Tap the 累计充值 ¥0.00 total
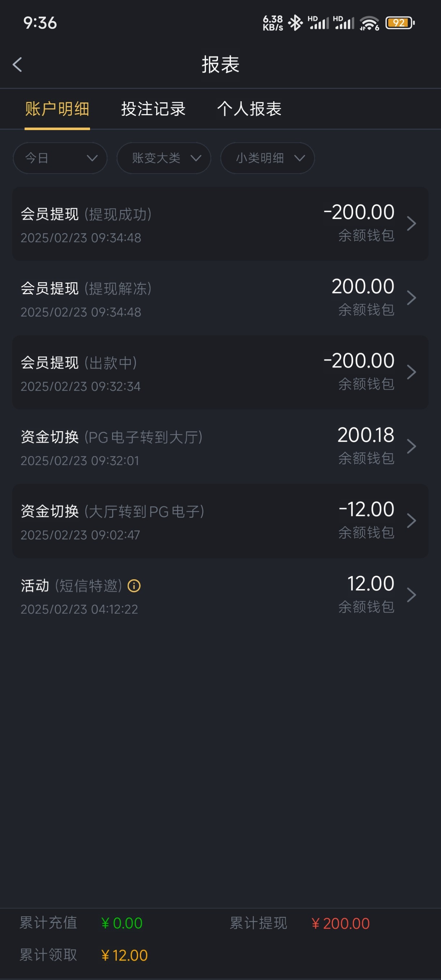Image resolution: width=441 pixels, height=980 pixels. (122, 923)
